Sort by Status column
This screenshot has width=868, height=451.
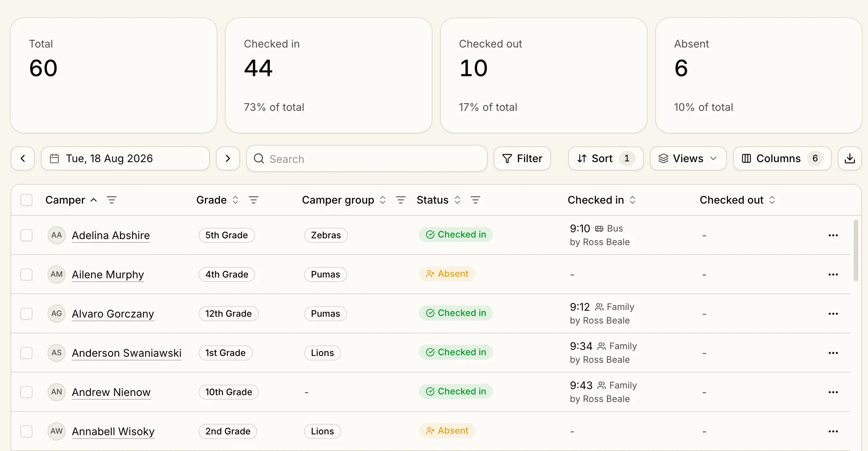coord(439,200)
